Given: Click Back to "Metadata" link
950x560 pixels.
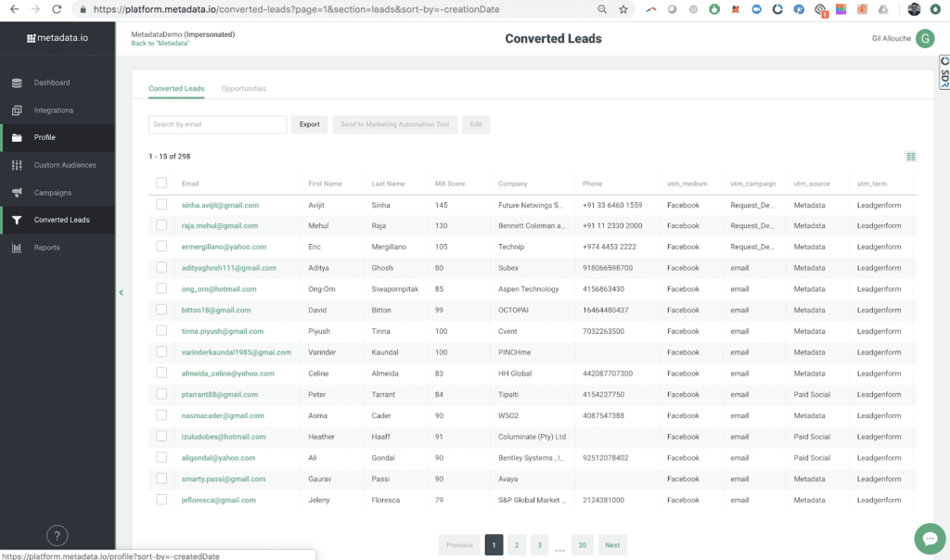Looking at the screenshot, I should click(x=160, y=44).
